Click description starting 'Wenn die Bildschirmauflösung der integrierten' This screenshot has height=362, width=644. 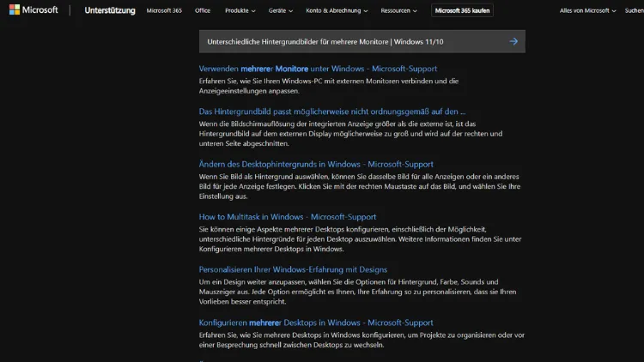350,133
